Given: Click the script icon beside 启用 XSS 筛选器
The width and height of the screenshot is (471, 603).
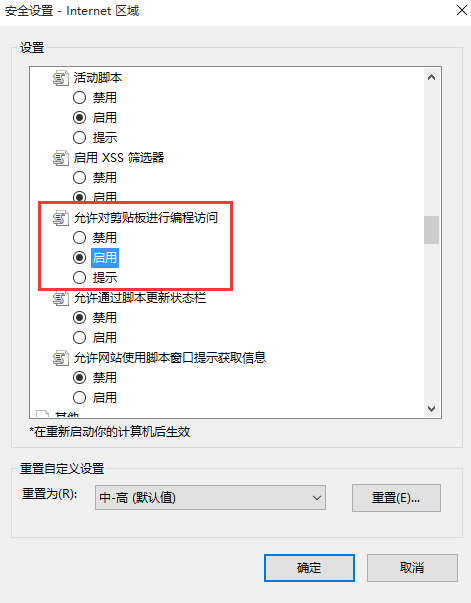Looking at the screenshot, I should [60, 158].
